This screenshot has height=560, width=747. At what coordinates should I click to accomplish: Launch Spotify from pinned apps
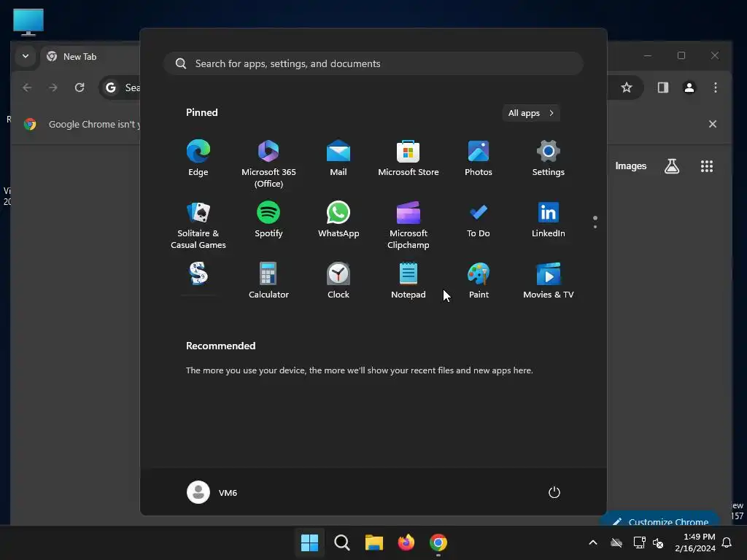pyautogui.click(x=268, y=219)
